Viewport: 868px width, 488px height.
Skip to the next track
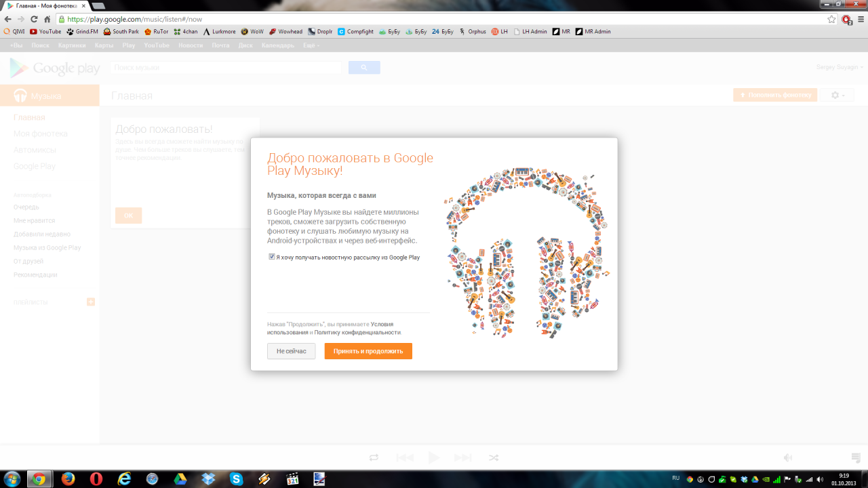click(x=463, y=457)
